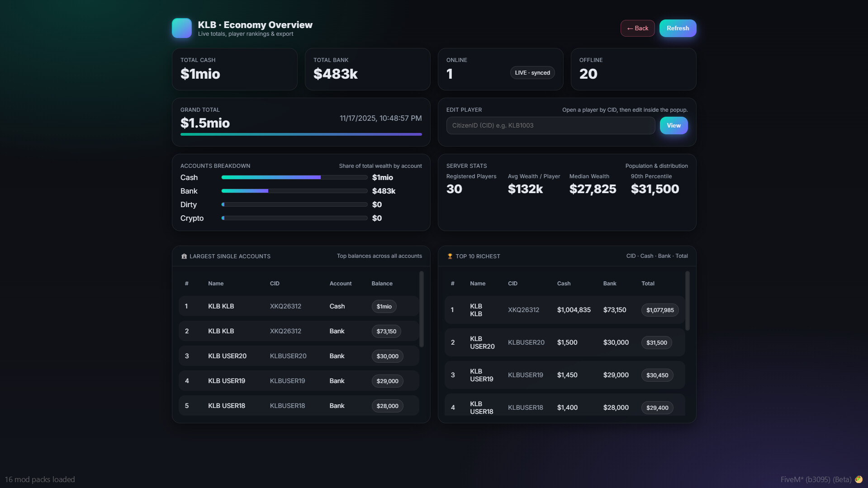Click the bank icon beside Largest Single Accounts
Viewport: 868px width, 488px height.
coord(184,256)
